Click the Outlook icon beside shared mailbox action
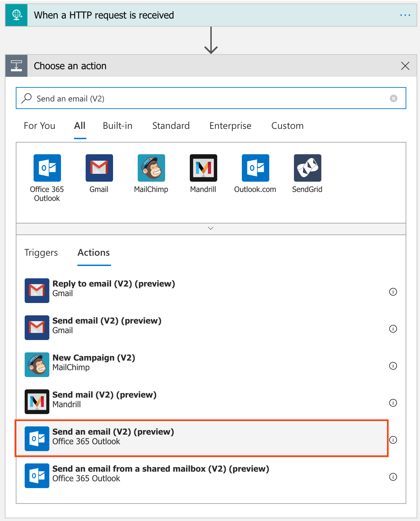The width and height of the screenshot is (420, 521). (37, 476)
